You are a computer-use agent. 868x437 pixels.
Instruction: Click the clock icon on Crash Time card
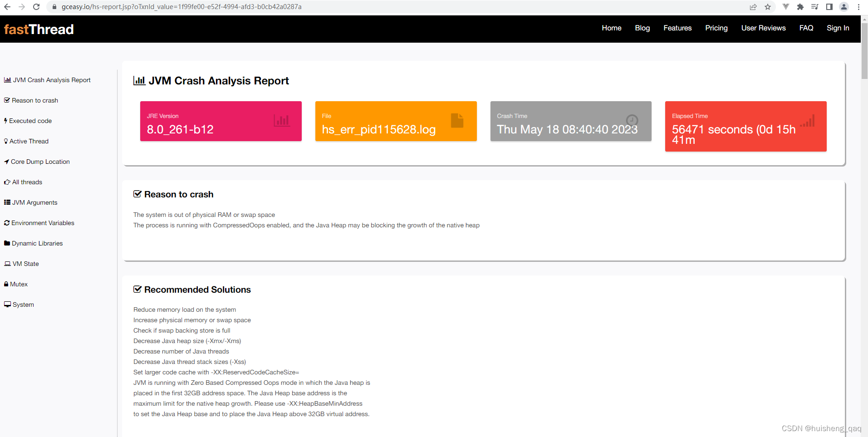click(632, 120)
